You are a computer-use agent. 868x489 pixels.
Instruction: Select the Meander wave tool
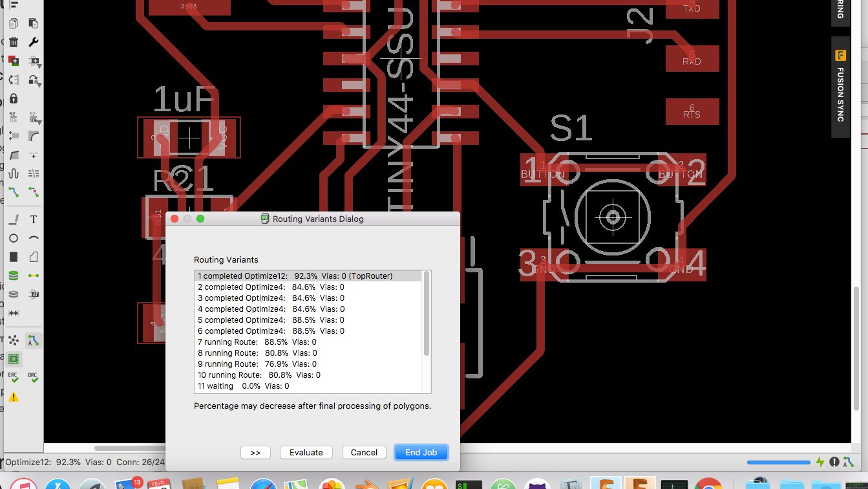13,173
